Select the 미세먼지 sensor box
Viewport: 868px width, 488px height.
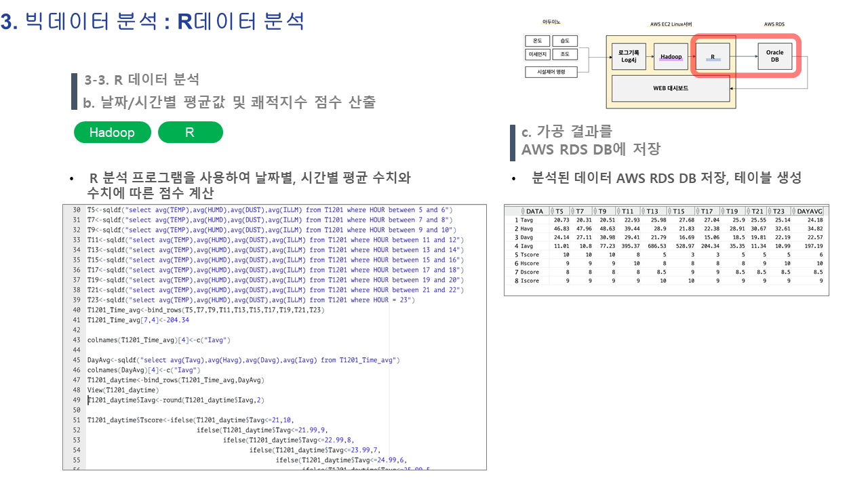pos(538,54)
